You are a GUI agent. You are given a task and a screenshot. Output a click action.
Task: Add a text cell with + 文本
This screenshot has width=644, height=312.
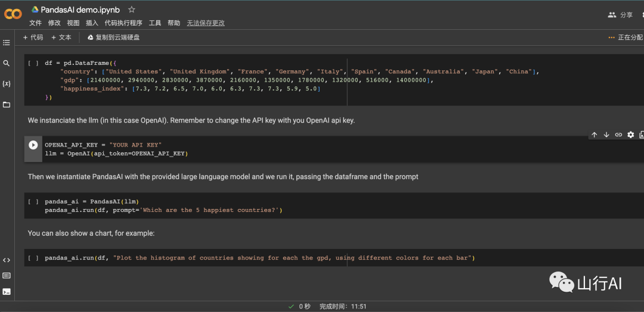click(61, 38)
